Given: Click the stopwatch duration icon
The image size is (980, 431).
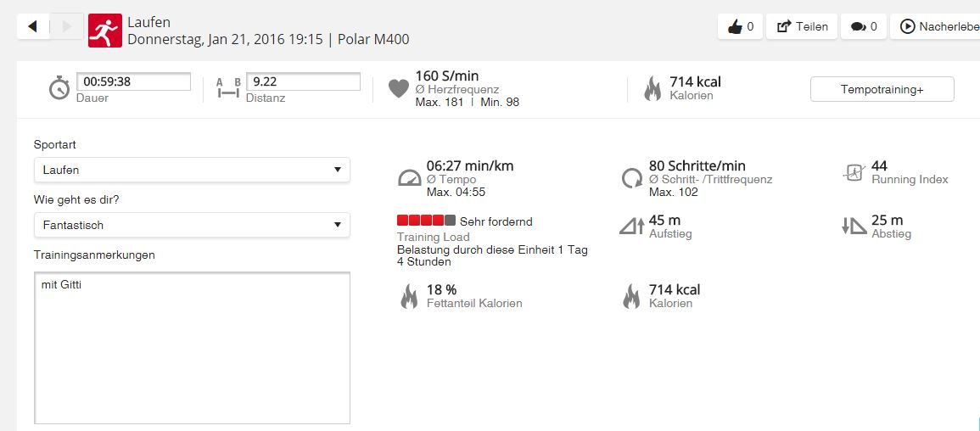Looking at the screenshot, I should point(59,88).
